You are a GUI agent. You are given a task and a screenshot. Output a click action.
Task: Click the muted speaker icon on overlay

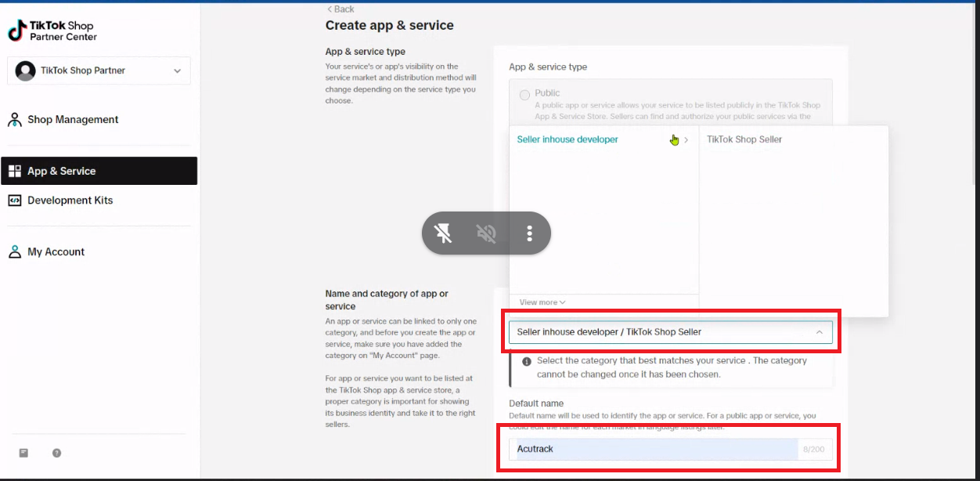tap(486, 233)
